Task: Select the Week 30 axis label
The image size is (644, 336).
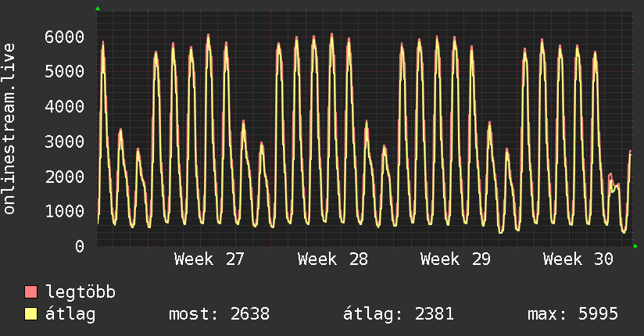Action: click(x=578, y=259)
